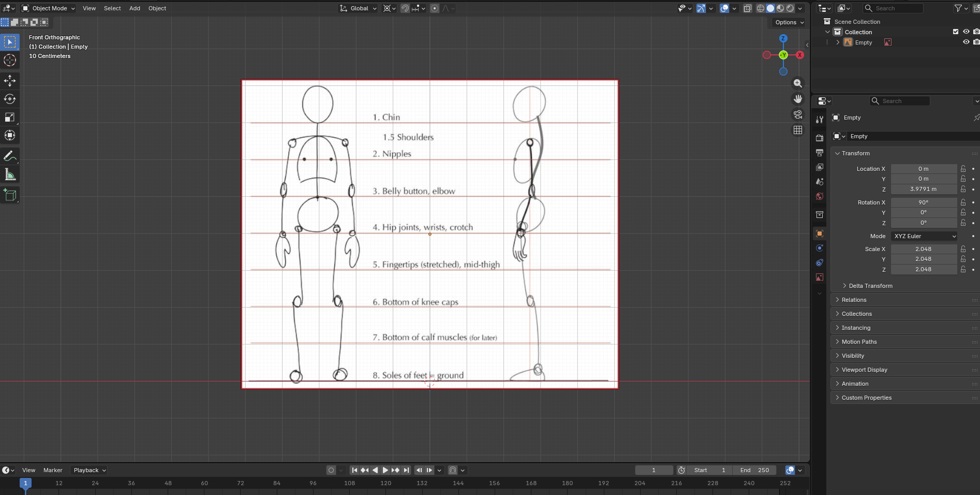
Task: Switch to material preview shading
Action: pyautogui.click(x=780, y=8)
